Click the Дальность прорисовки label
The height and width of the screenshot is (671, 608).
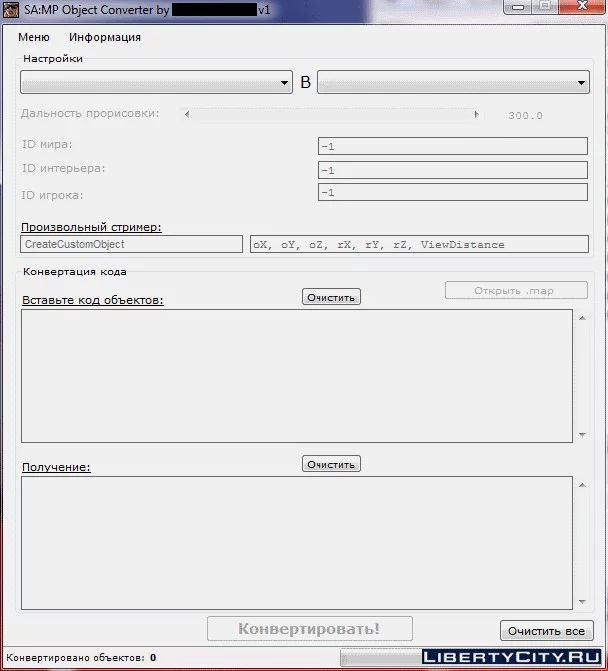90,113
